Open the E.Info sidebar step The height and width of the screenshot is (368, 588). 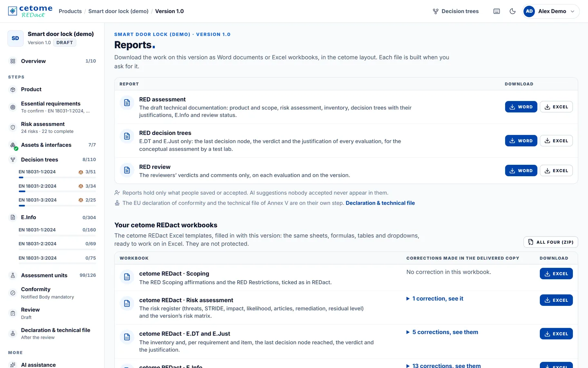coord(52,218)
